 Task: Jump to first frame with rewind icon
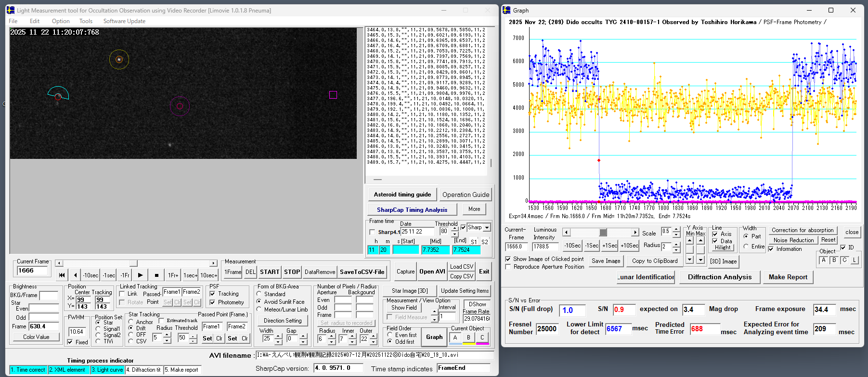pos(62,275)
